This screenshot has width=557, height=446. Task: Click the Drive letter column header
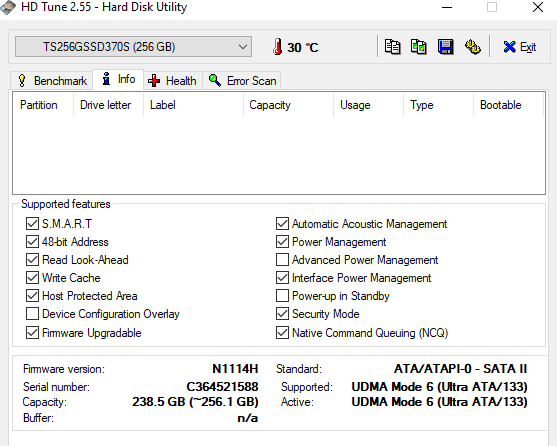click(x=108, y=105)
